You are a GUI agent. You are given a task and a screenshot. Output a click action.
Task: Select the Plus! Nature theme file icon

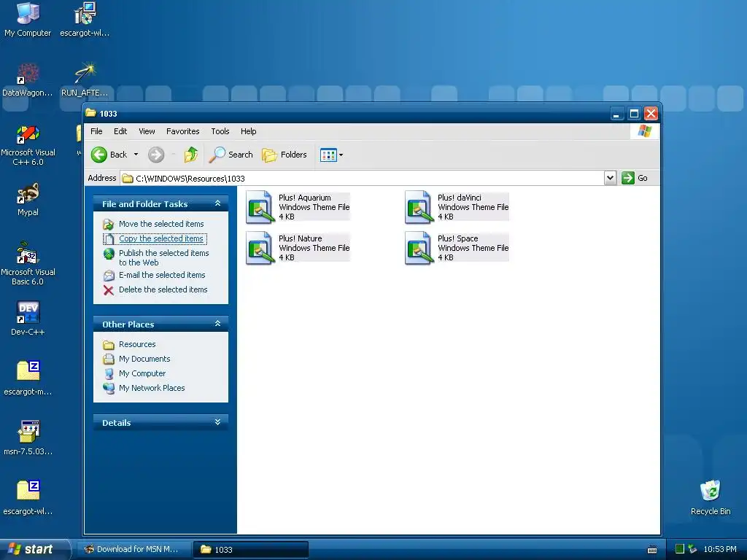pyautogui.click(x=259, y=248)
